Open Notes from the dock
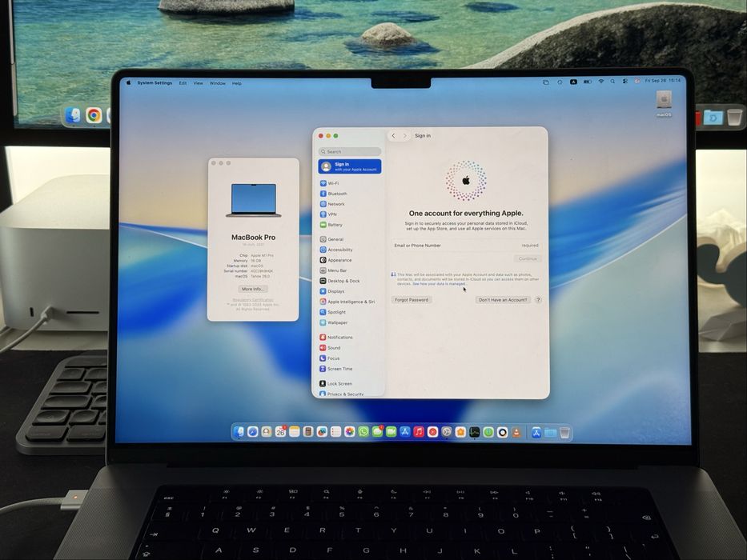747x560 pixels. [x=295, y=432]
